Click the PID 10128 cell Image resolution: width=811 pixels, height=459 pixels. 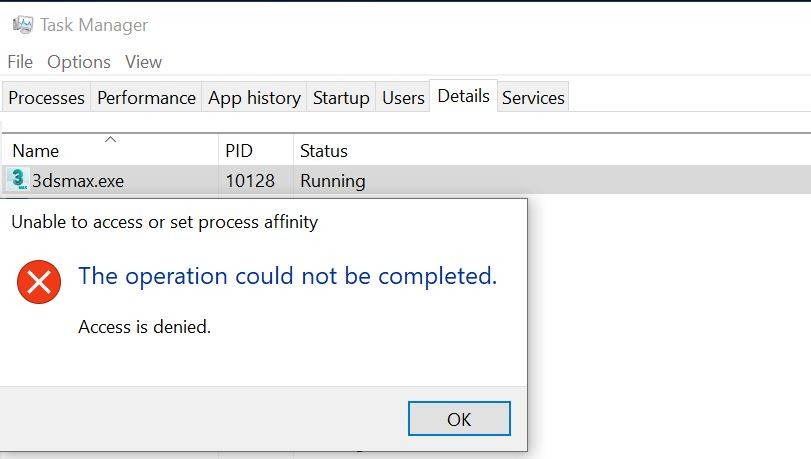[x=250, y=181]
